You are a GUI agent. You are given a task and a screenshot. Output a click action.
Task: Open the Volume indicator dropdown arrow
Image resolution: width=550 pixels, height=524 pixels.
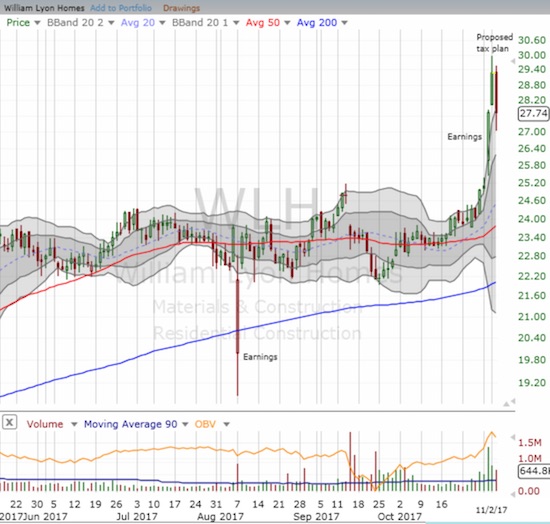[x=74, y=424]
